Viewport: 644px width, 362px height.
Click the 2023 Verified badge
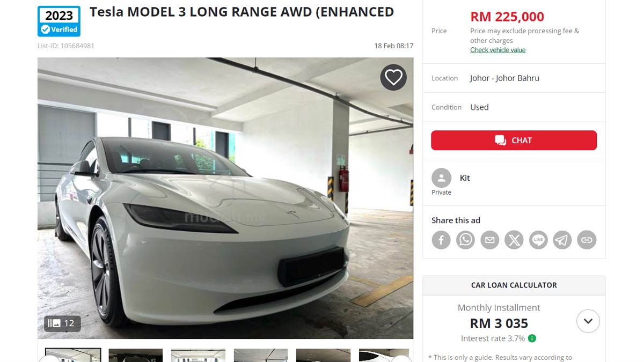[59, 21]
